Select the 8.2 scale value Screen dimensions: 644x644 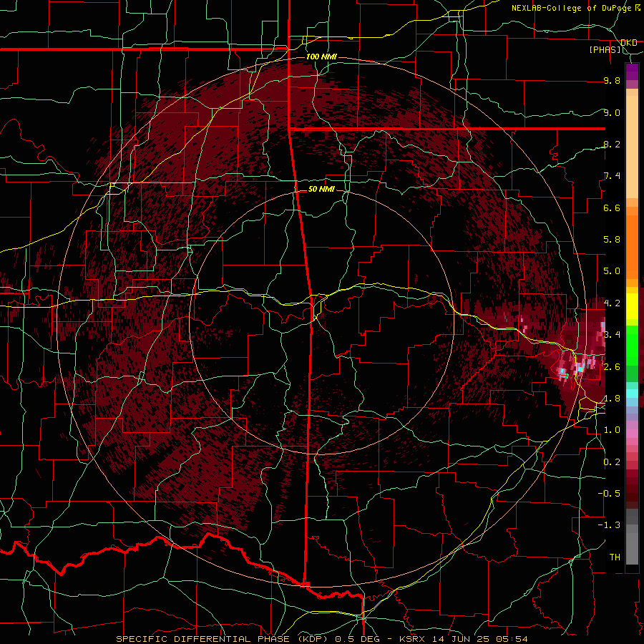click(612, 145)
